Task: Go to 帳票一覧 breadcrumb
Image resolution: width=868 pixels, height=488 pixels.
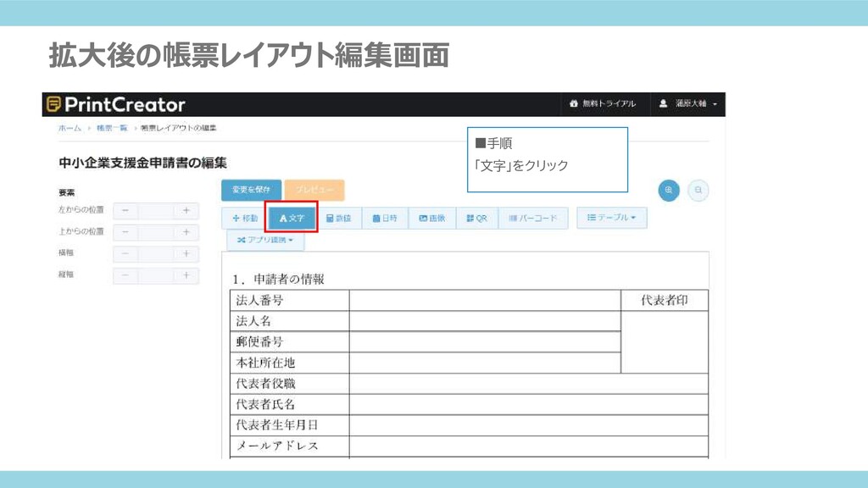Action: click(111, 128)
